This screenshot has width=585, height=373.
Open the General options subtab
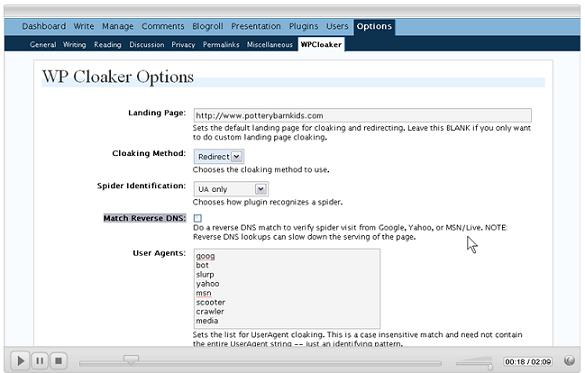coord(43,45)
